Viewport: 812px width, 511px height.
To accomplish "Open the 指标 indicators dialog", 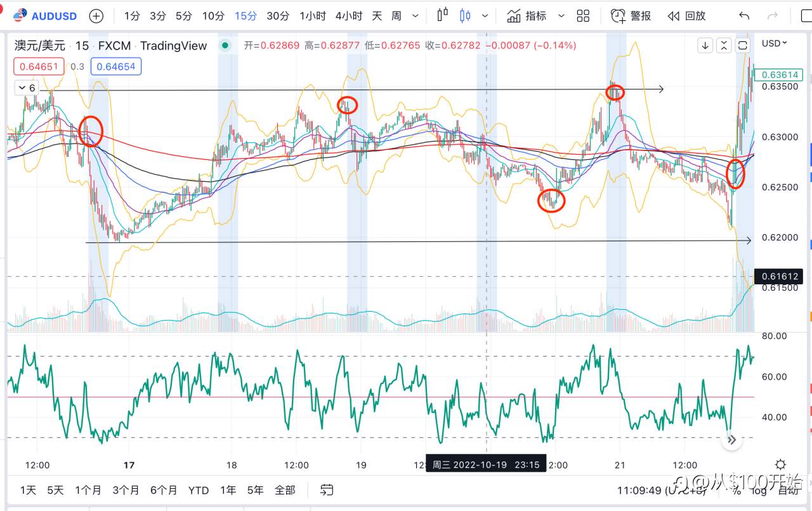I will (527, 16).
